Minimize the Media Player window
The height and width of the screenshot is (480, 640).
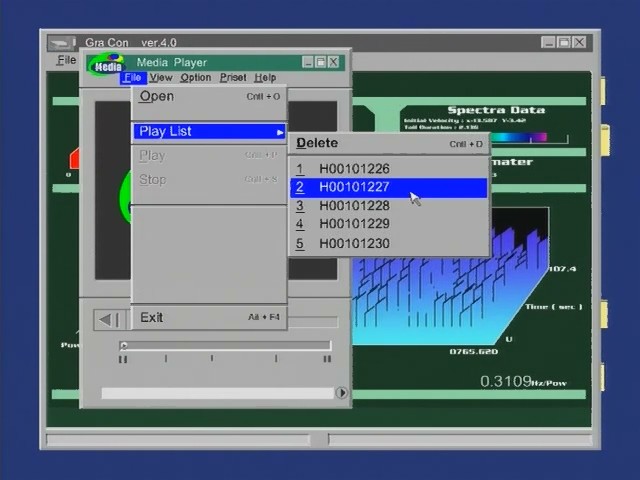pos(308,62)
